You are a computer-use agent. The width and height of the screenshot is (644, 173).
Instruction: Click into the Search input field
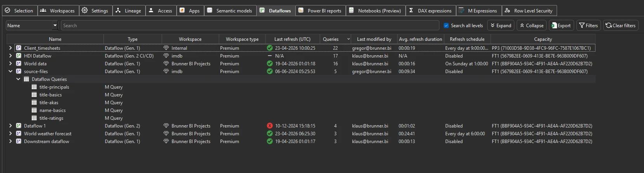pos(250,26)
